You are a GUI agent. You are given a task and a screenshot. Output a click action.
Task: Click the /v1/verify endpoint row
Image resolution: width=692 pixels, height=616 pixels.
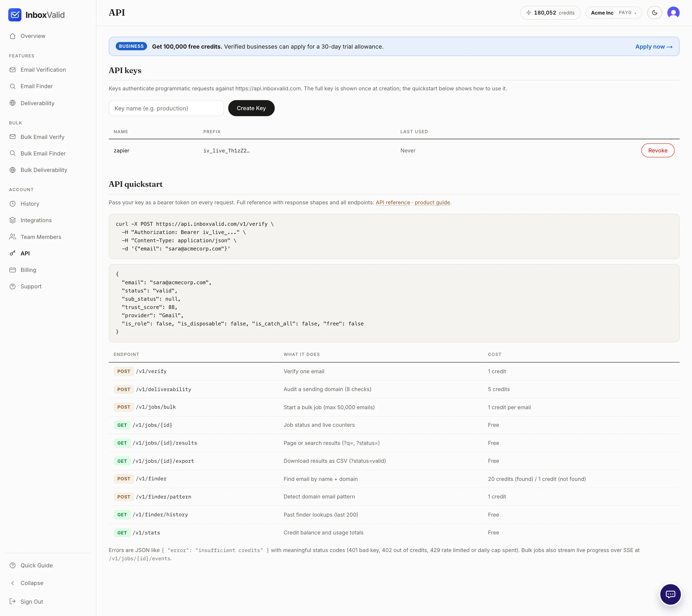[394, 372]
